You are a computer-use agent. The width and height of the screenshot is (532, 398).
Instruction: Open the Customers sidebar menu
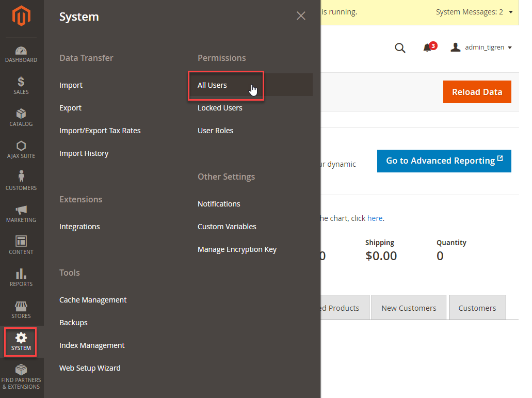[21, 181]
